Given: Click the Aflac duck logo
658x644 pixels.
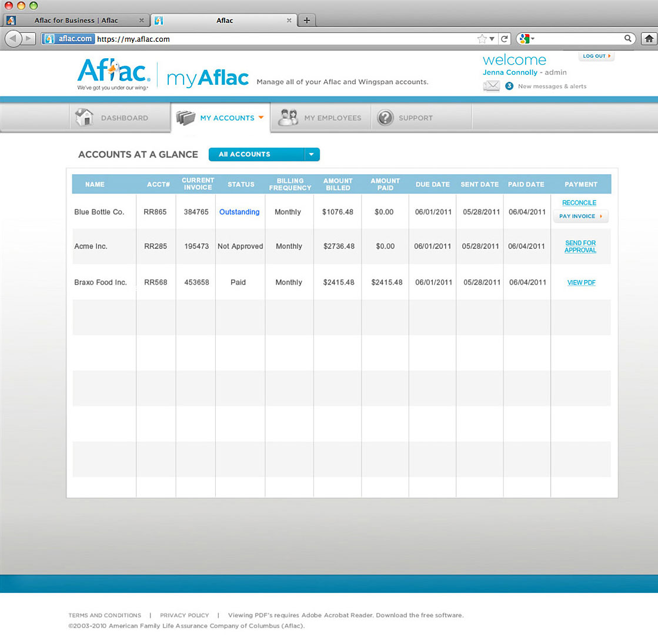Looking at the screenshot, I should click(x=113, y=74).
